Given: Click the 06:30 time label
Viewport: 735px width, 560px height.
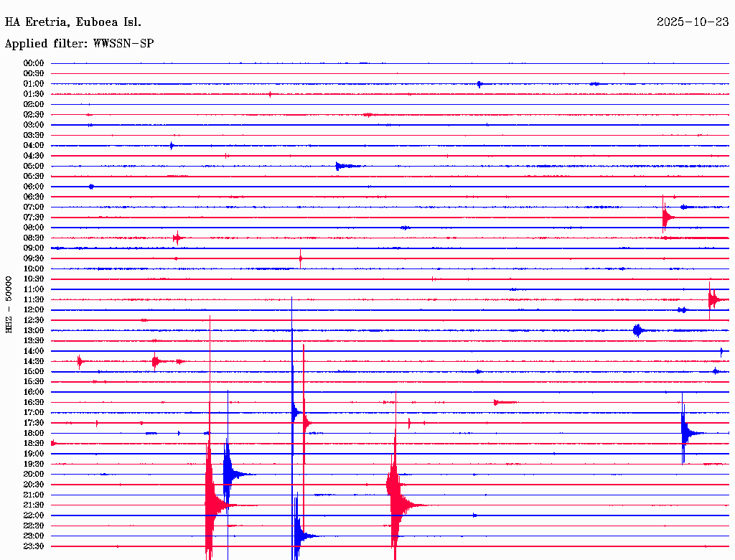Looking at the screenshot, I should [34, 197].
